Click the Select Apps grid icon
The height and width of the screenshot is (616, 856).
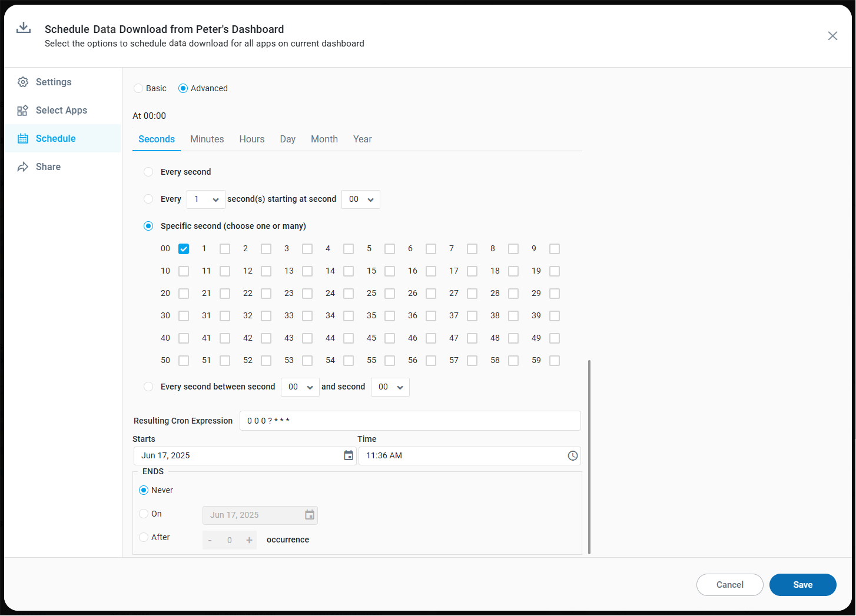(x=23, y=111)
